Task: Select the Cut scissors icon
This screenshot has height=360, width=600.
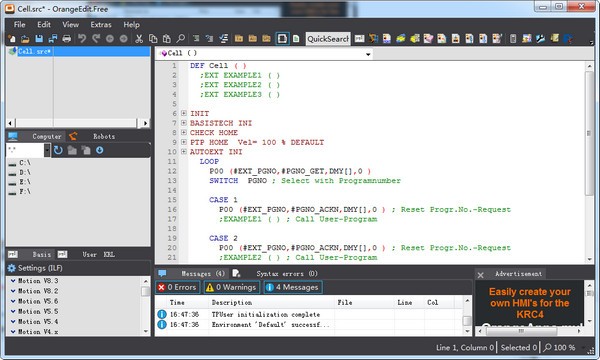Action: click(x=139, y=39)
